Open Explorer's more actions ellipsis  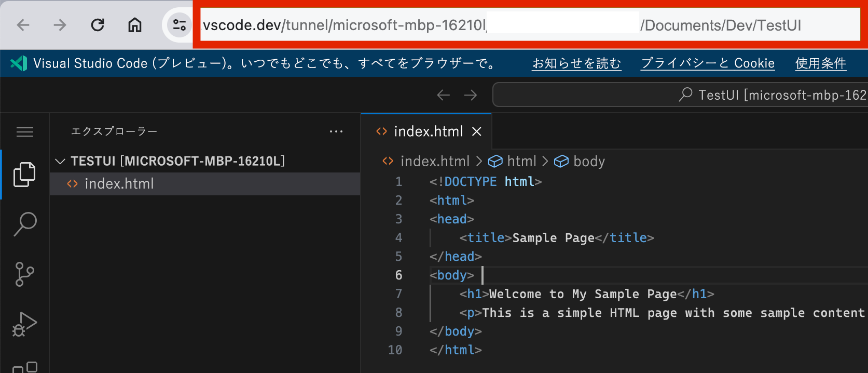[x=336, y=131]
